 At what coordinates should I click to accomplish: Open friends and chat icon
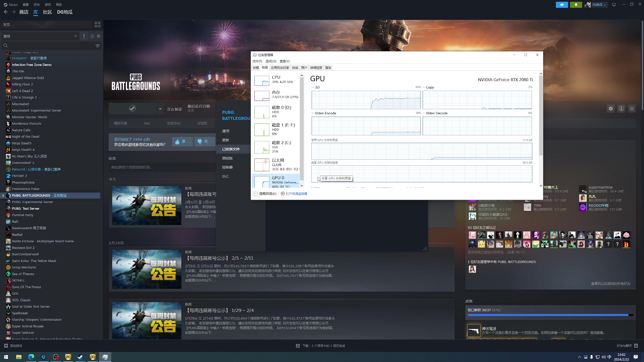tap(636, 346)
